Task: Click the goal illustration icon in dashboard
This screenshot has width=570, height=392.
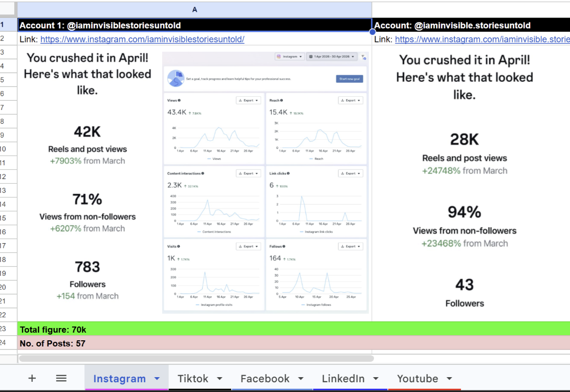Action: pos(176,78)
